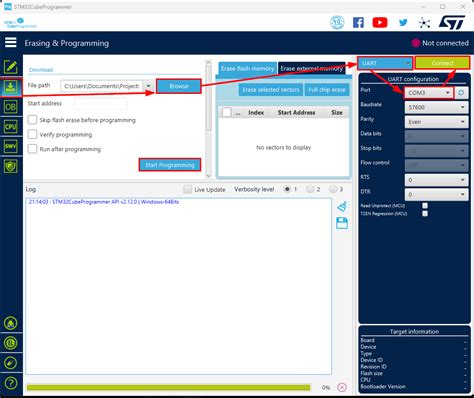Open the SWV viewer icon
The width and height of the screenshot is (474, 398).
click(x=11, y=146)
